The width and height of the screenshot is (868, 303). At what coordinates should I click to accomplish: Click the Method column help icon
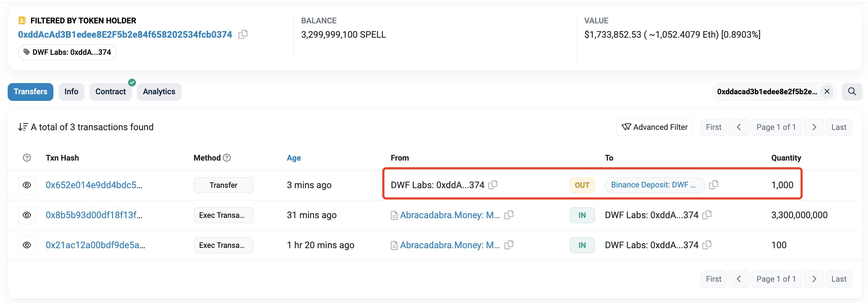[x=227, y=158]
